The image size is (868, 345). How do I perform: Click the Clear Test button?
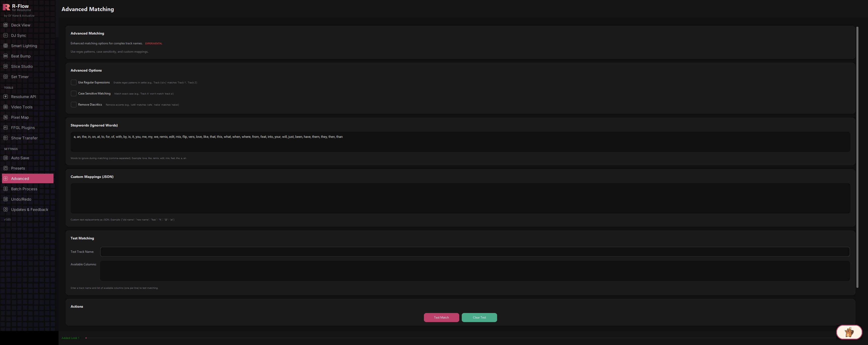point(479,317)
